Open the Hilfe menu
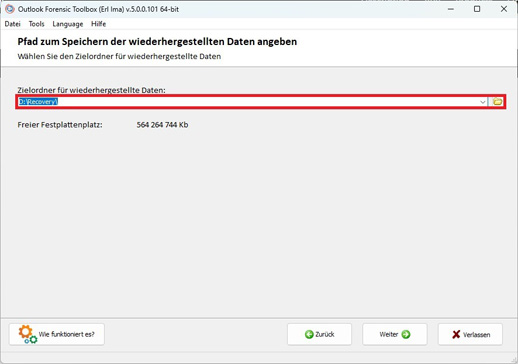Viewport: 518px width, 364px height. (x=98, y=24)
